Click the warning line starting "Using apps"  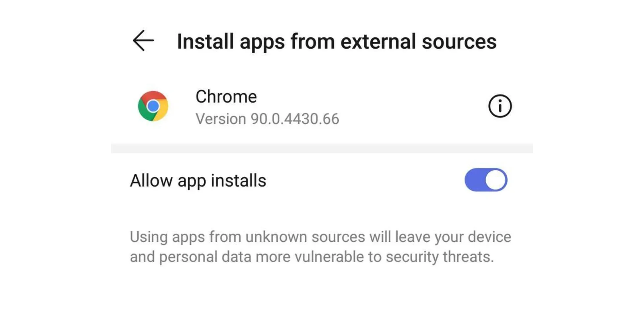point(320,237)
